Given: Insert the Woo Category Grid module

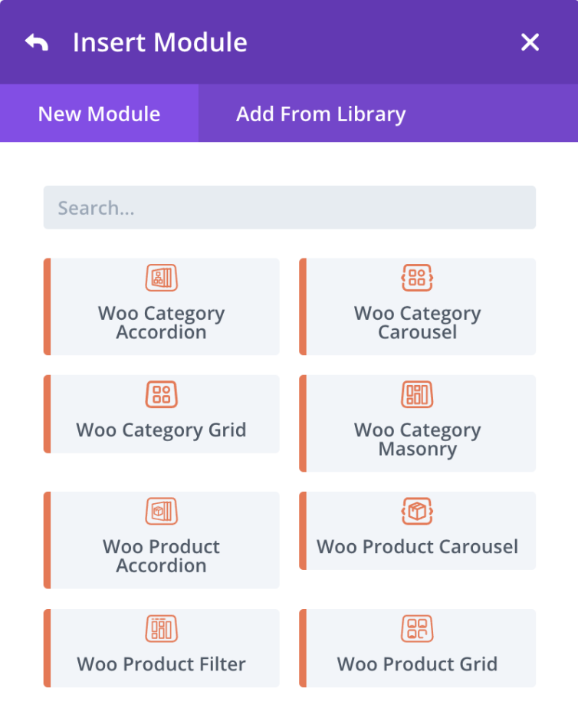Looking at the screenshot, I should point(161,414).
